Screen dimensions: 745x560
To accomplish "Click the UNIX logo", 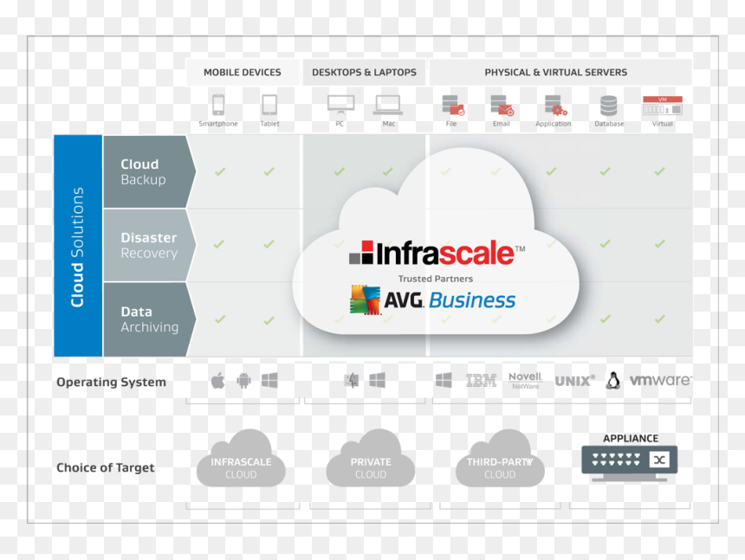I will pyautogui.click(x=575, y=381).
